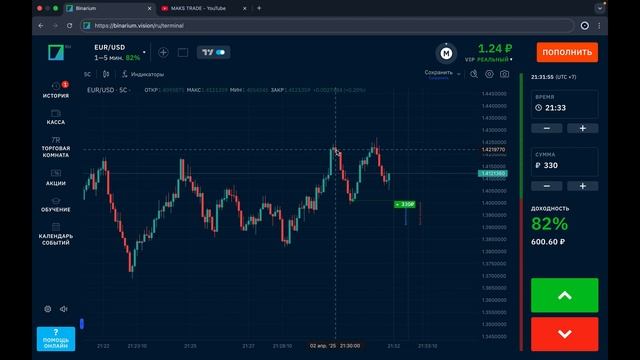The width and height of the screenshot is (640, 360).
Task: Open the 5C timeframe selector
Action: coord(87,74)
